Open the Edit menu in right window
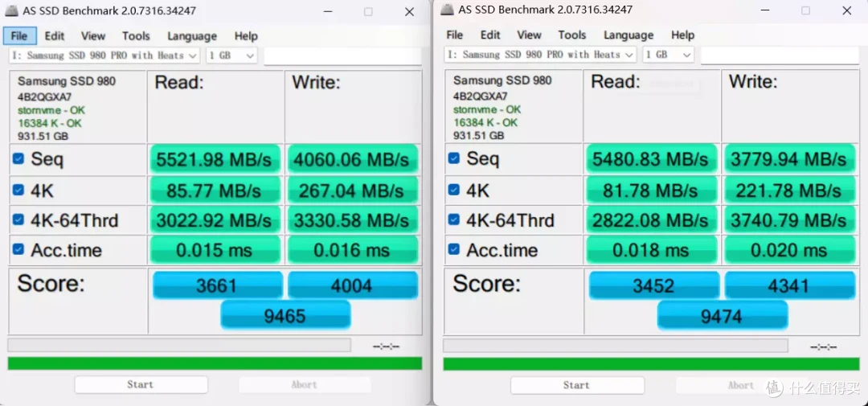The height and width of the screenshot is (406, 868). click(490, 35)
